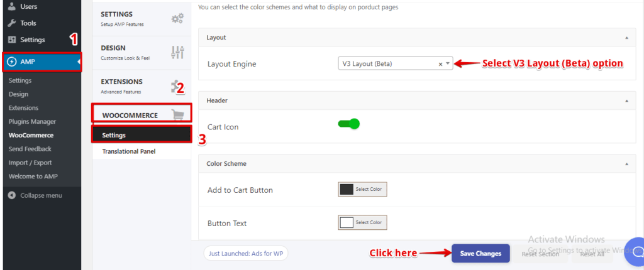Click the AMP lightning bolt icon
Viewport: 644px width, 270px height.
click(x=12, y=62)
